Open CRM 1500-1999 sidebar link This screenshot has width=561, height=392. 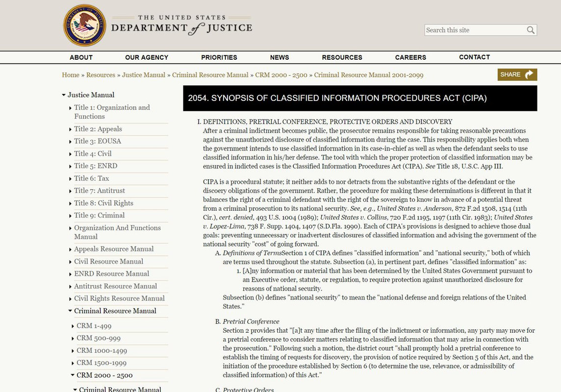[102, 363]
